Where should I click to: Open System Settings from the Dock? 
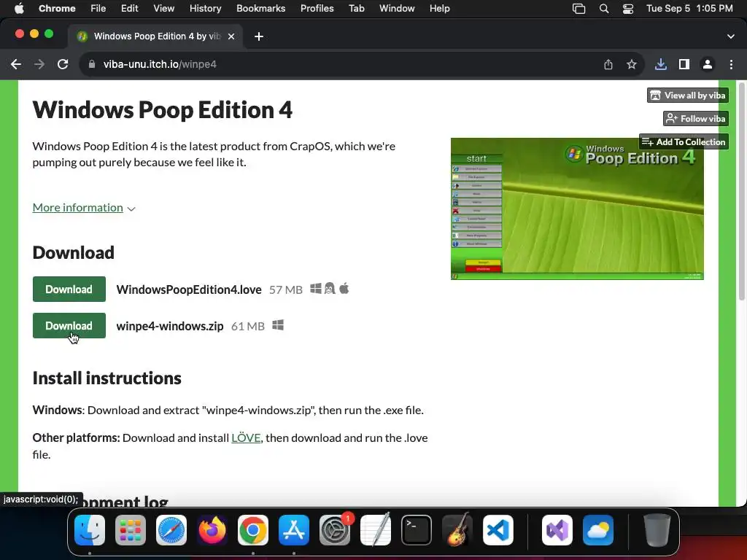click(x=335, y=530)
